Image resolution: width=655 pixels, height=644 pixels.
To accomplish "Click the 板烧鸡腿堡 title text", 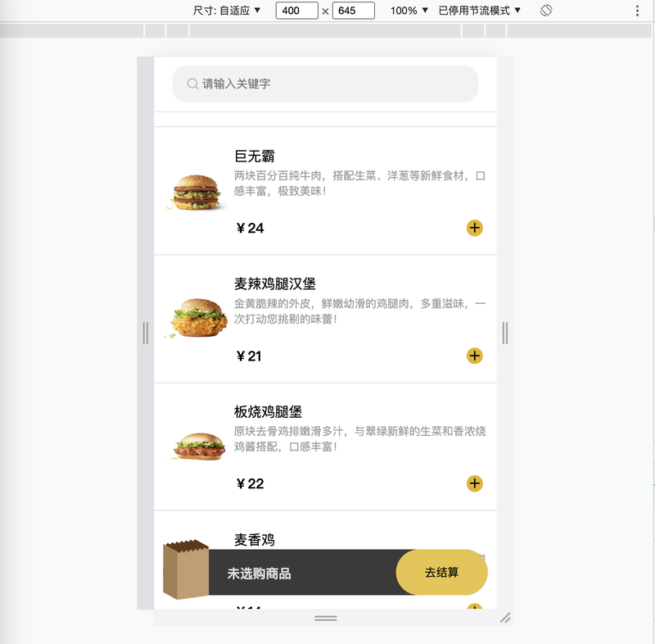I will 268,412.
